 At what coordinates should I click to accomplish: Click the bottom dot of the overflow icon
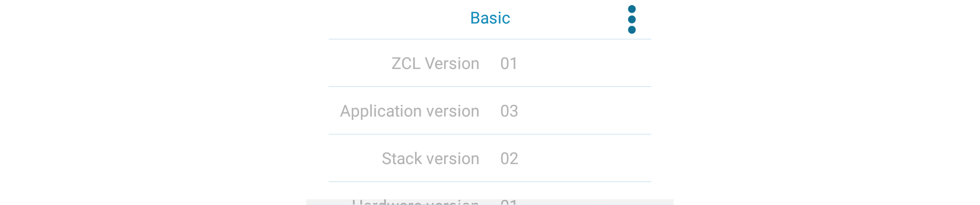(x=631, y=30)
